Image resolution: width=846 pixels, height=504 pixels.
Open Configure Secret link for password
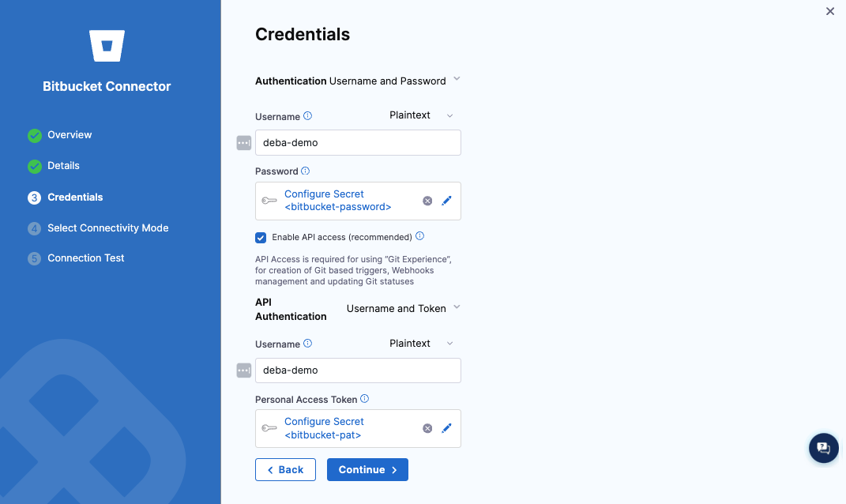tap(324, 194)
